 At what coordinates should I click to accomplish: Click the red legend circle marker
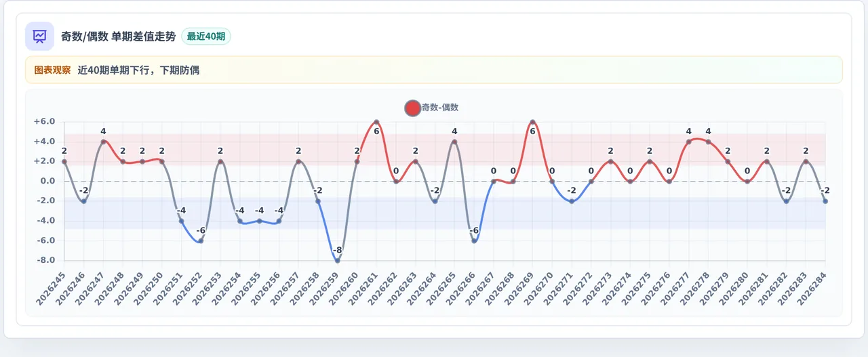pos(412,108)
